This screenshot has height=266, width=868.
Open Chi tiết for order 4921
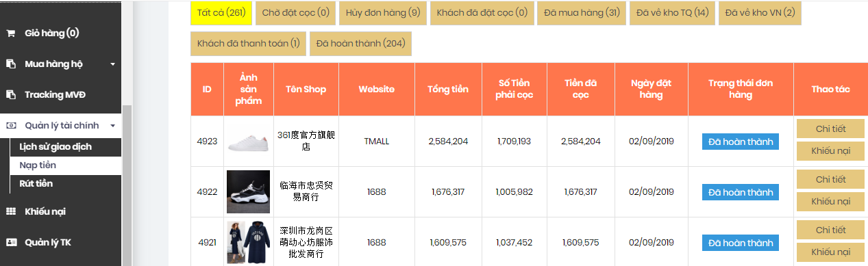(x=831, y=230)
